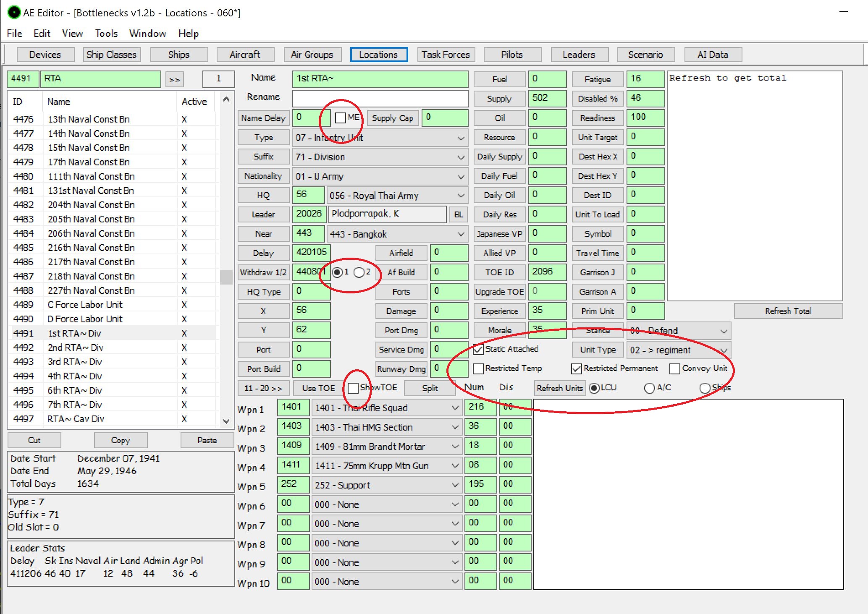
Task: Uncheck the Restricted Permanent checkbox
Action: [x=577, y=368]
